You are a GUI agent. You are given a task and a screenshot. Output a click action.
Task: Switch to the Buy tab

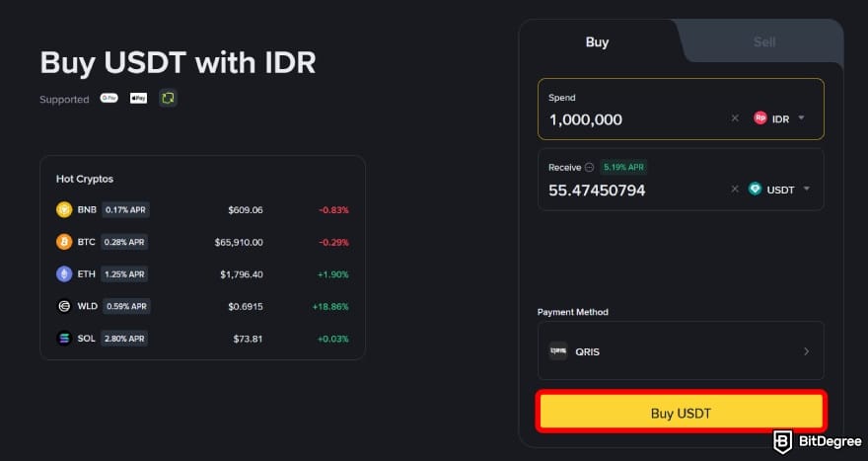pos(598,42)
